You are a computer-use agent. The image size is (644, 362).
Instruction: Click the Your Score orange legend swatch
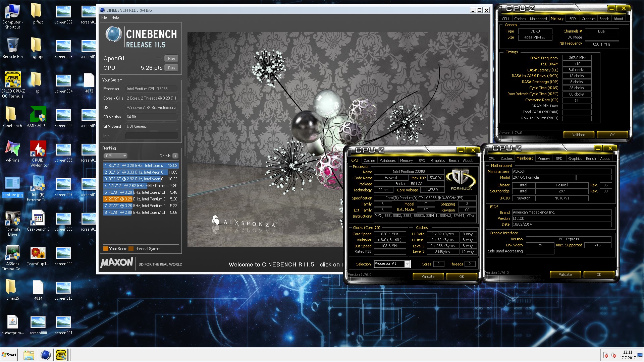(106, 249)
